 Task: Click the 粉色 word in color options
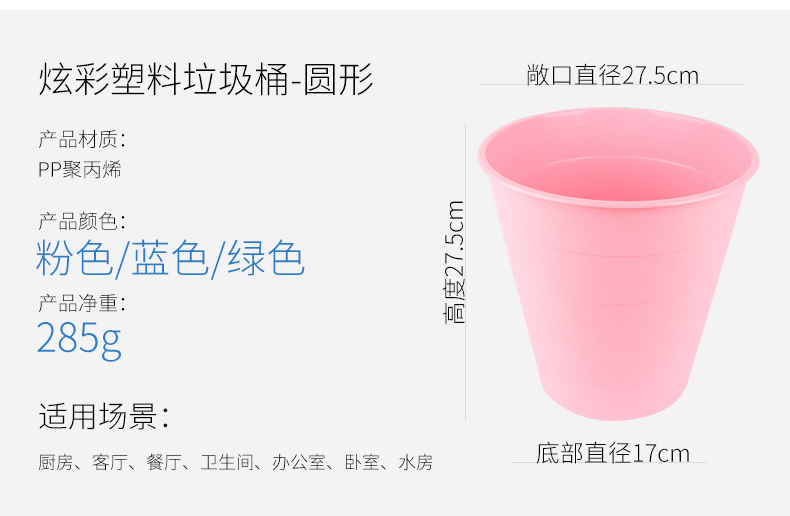click(x=74, y=258)
